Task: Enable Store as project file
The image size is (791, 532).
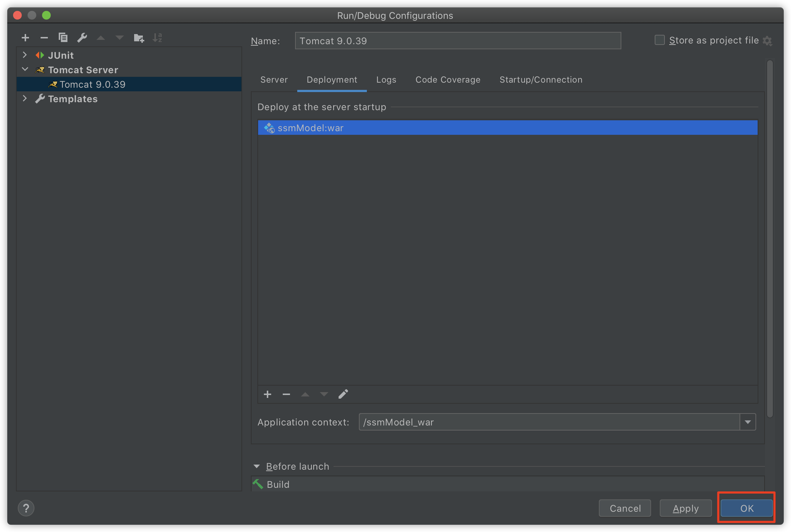Action: coord(659,40)
